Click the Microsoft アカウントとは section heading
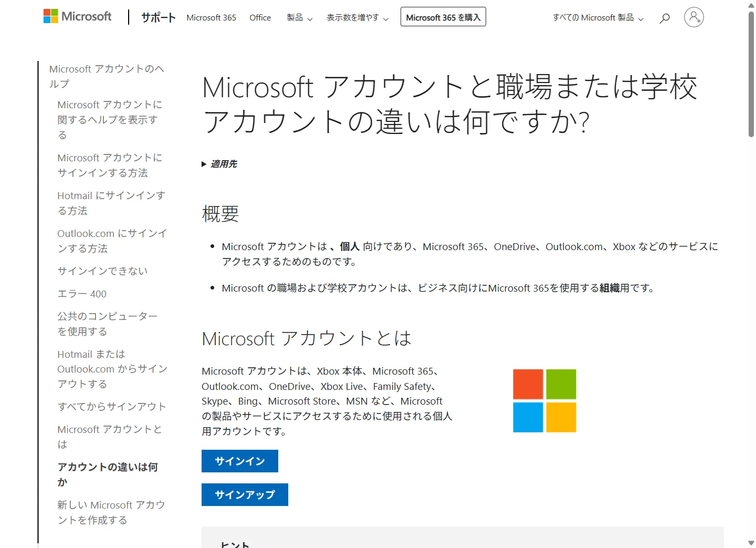The height and width of the screenshot is (548, 756). click(x=307, y=338)
